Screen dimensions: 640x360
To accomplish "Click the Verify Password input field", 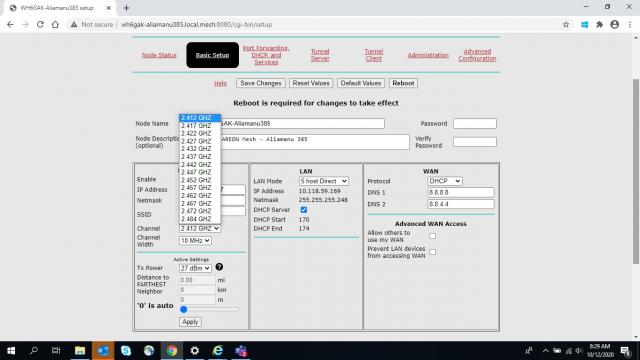I will click(475, 142).
